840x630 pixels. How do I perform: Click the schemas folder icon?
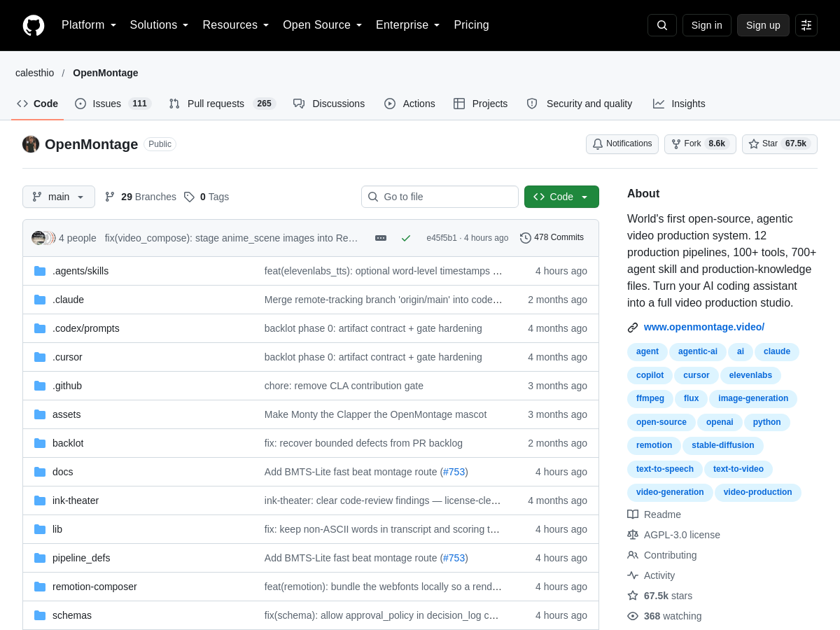(40, 615)
